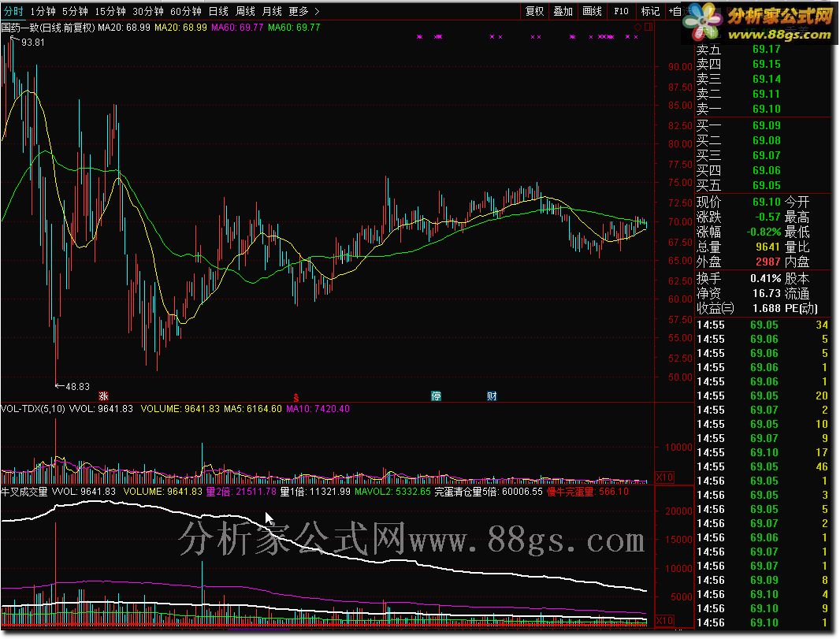840x639 pixels.
Task: Click the 93.81 high price annotation
Action: pos(32,43)
